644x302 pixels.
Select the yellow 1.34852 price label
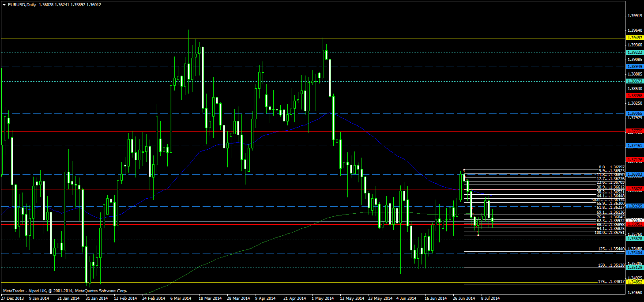point(634,282)
